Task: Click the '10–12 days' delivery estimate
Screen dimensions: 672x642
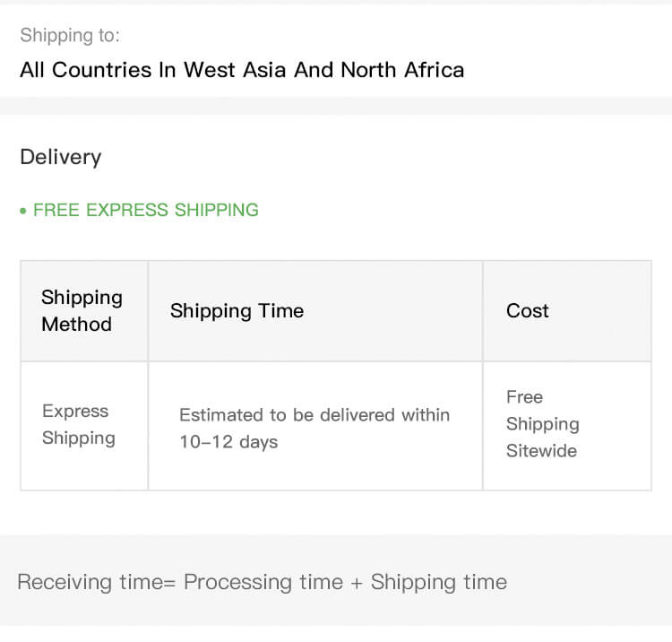Action: 228,442
